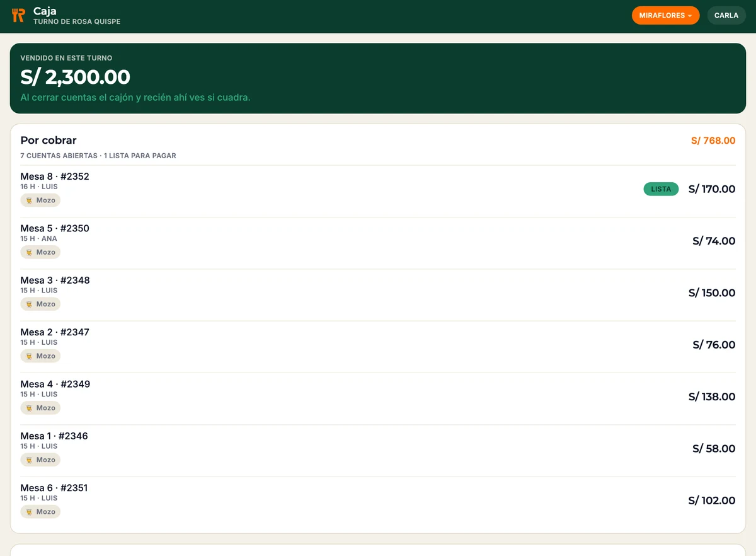
Task: Open the MIRAFLORES location dropdown
Action: pyautogui.click(x=665, y=16)
